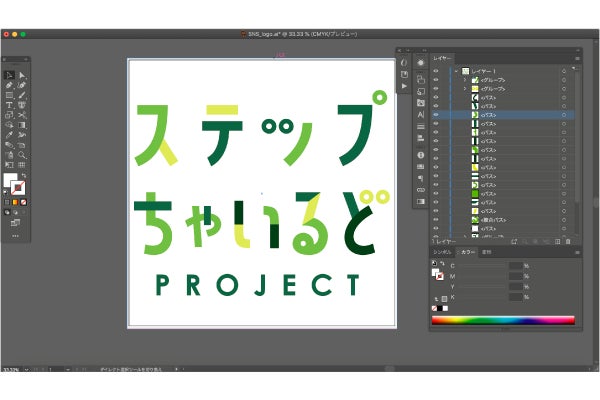
Task: Click the dark green PROJECT text on the artboard
Action: (258, 286)
